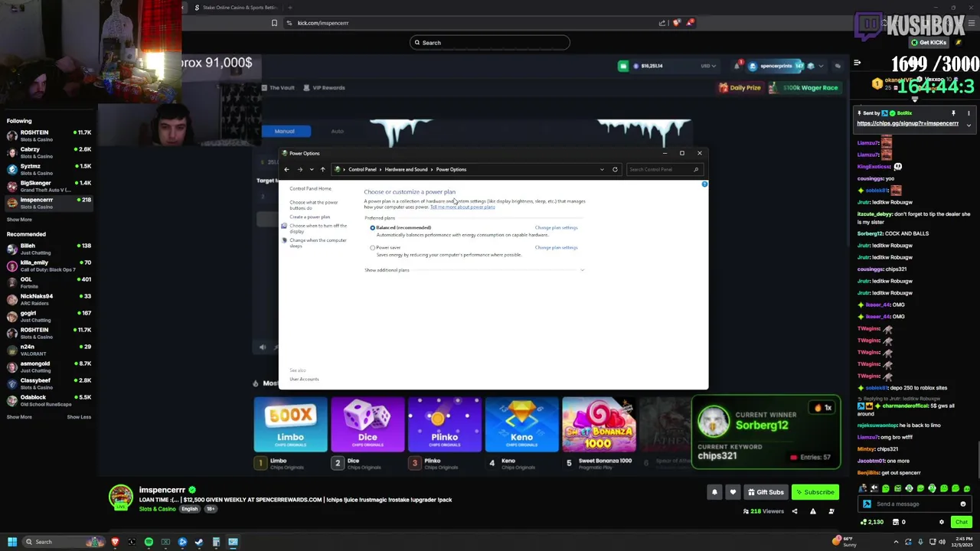This screenshot has width=980, height=551.
Task: Open the green wallet icon
Action: click(x=623, y=66)
